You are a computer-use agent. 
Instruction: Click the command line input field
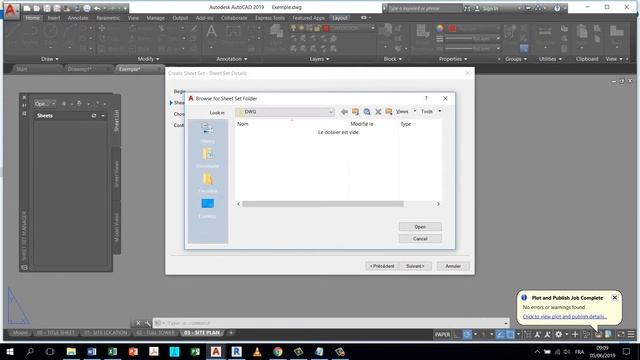pyautogui.click(x=331, y=323)
